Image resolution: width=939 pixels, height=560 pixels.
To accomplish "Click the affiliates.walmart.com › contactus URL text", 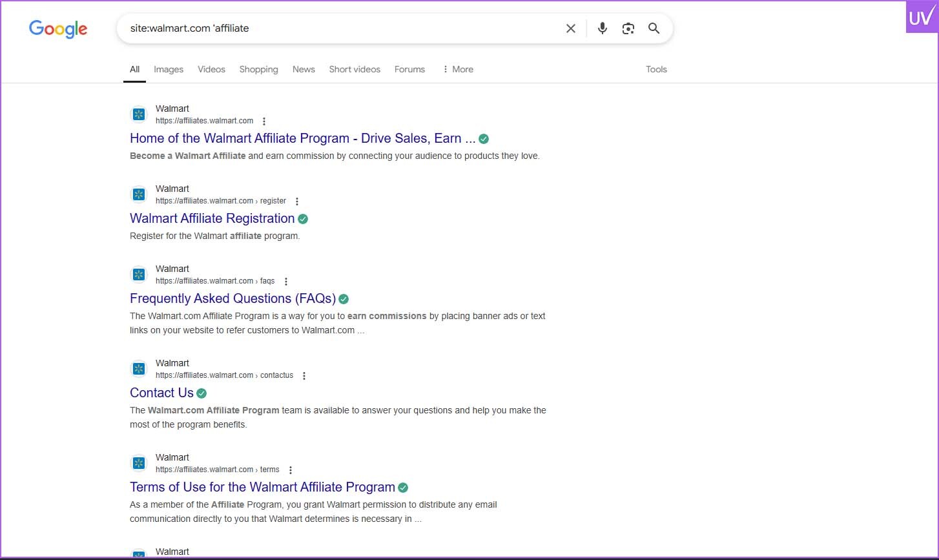I will coord(224,375).
